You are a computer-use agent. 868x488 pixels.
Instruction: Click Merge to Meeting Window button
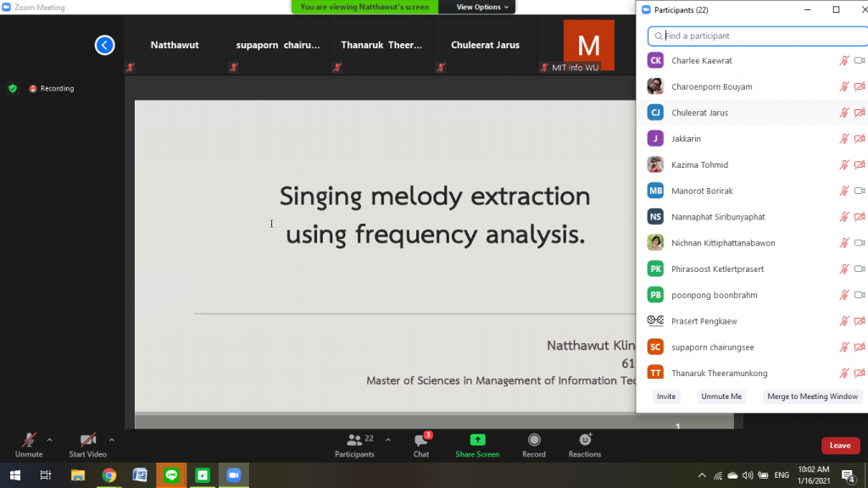tap(811, 396)
